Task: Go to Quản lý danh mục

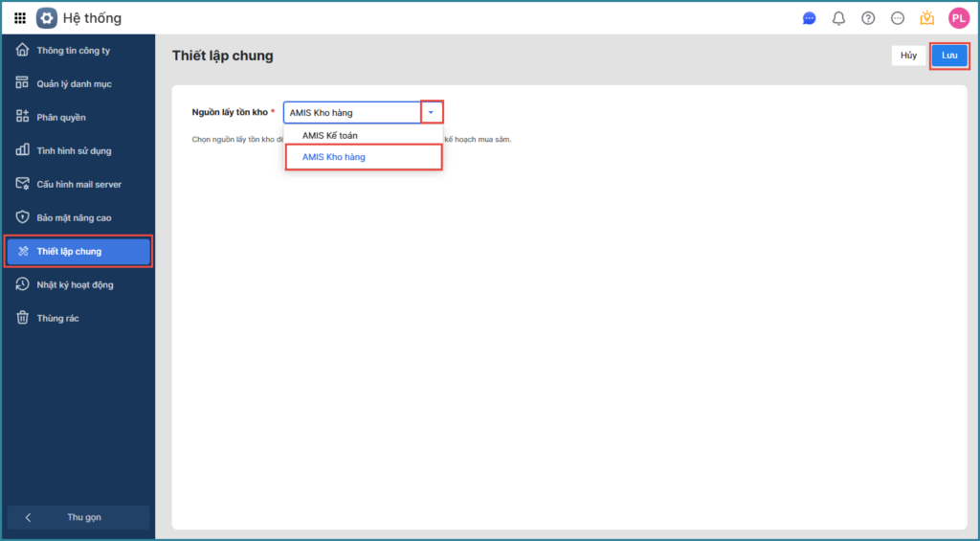Action: [78, 84]
